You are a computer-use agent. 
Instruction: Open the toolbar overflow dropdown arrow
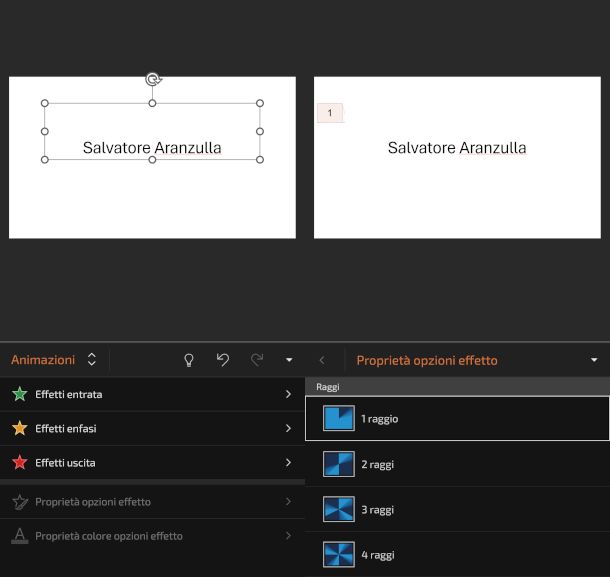point(289,360)
